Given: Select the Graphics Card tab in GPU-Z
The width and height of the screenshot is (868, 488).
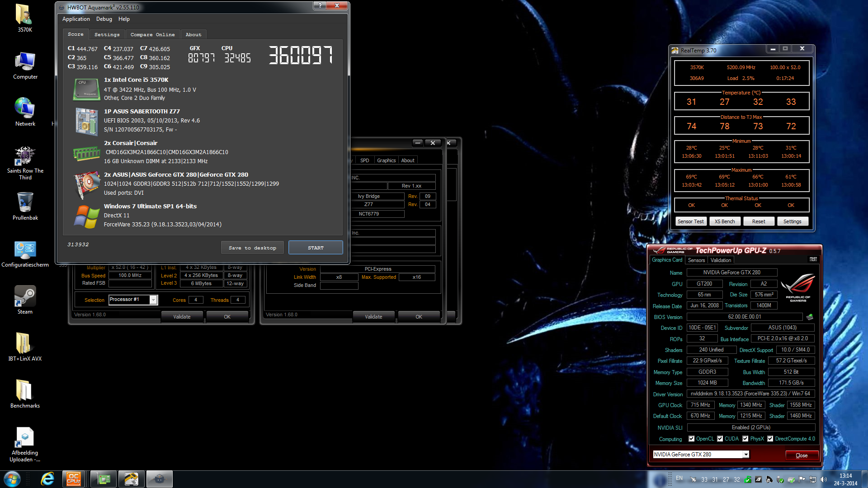Looking at the screenshot, I should coord(667,260).
